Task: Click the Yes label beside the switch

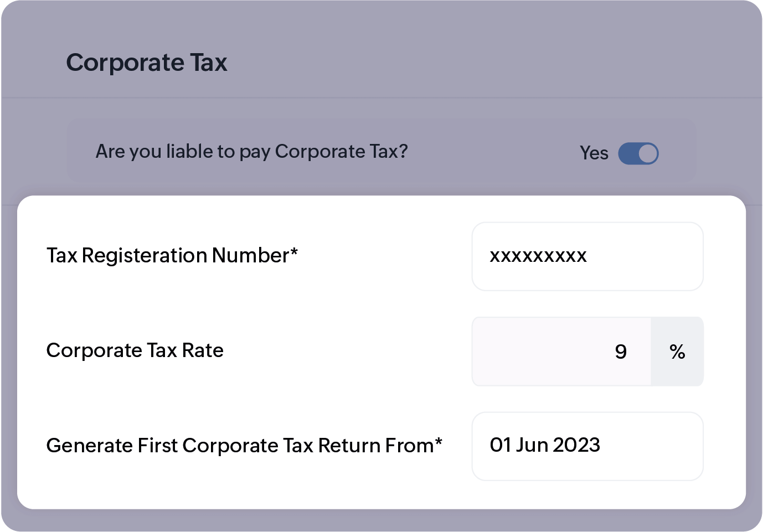Action: click(x=594, y=153)
